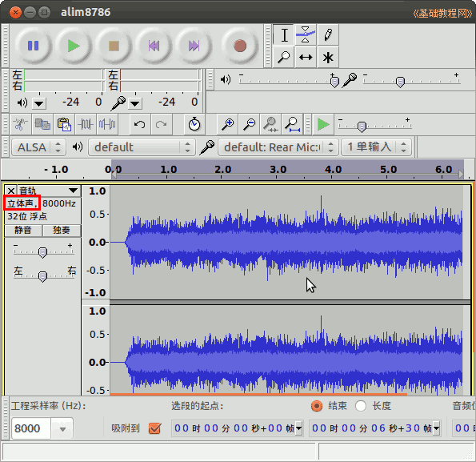The image size is (476, 462).
Task: Select the 长度 radio button
Action: 360,406
